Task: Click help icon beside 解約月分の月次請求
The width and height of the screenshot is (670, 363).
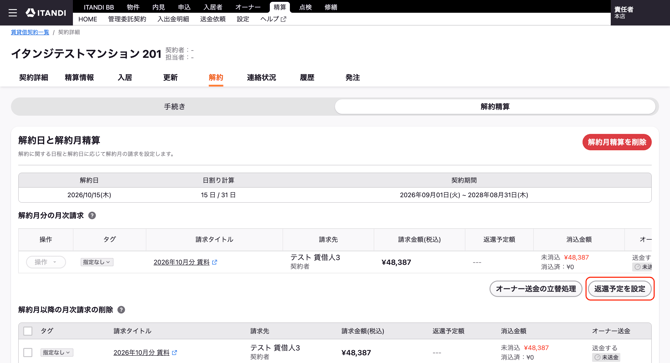Action: [x=92, y=216]
